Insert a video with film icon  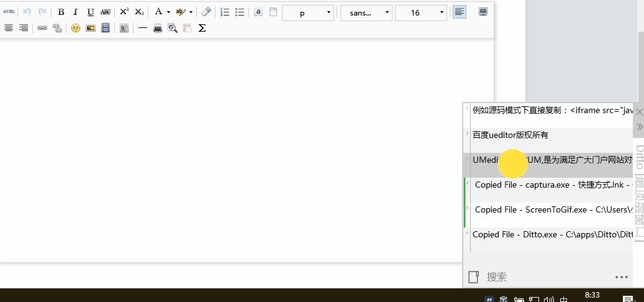click(x=105, y=28)
